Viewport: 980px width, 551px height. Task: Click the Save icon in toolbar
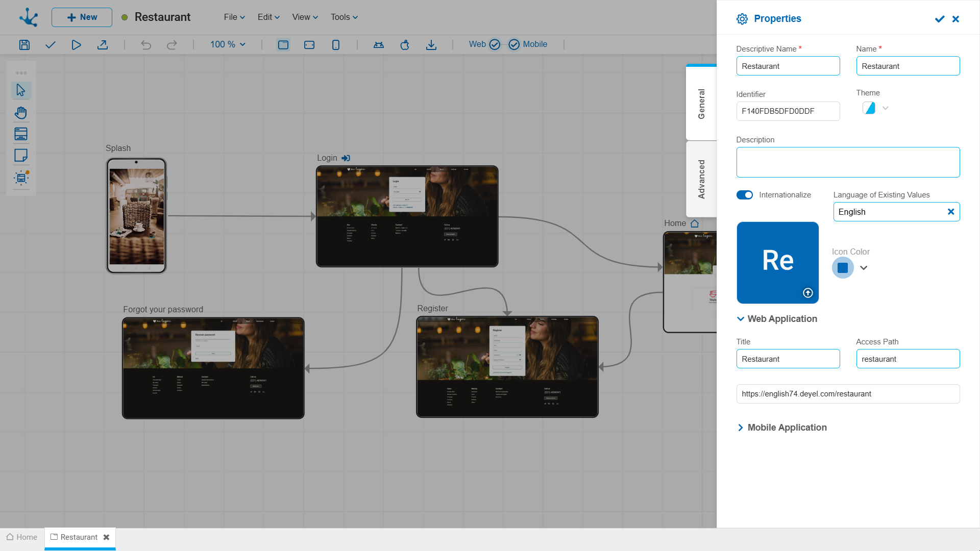24,45
